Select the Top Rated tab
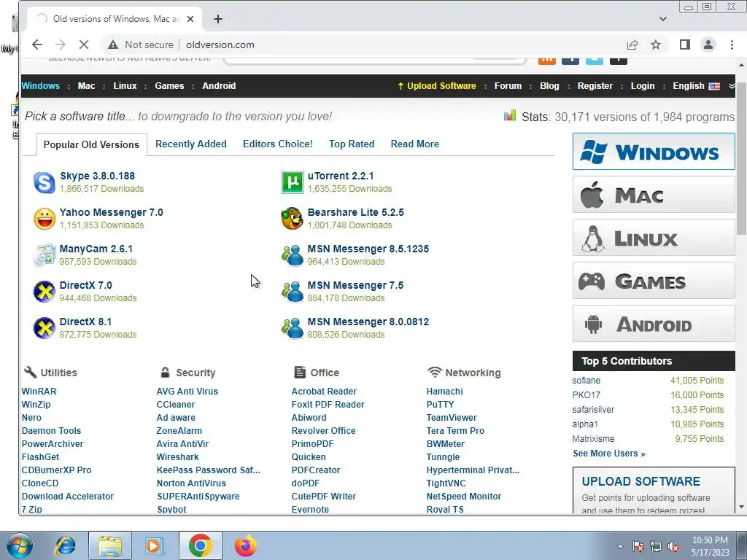The width and height of the screenshot is (747, 560). 352,144
